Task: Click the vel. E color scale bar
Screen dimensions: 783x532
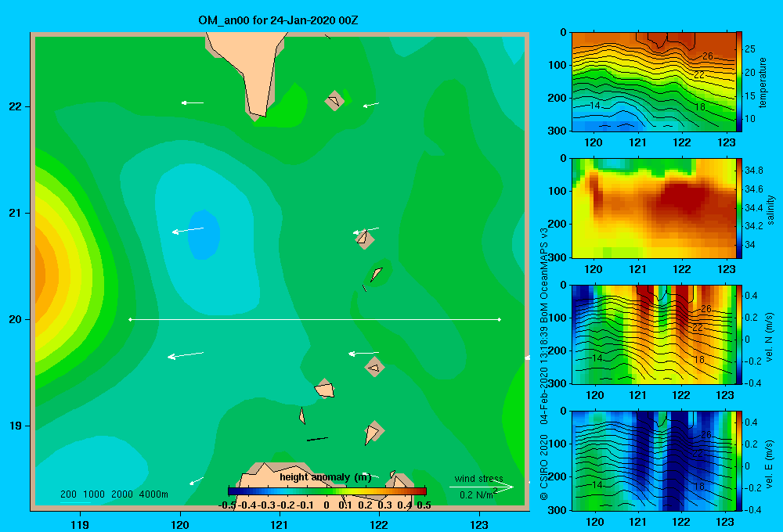Action: click(x=739, y=461)
